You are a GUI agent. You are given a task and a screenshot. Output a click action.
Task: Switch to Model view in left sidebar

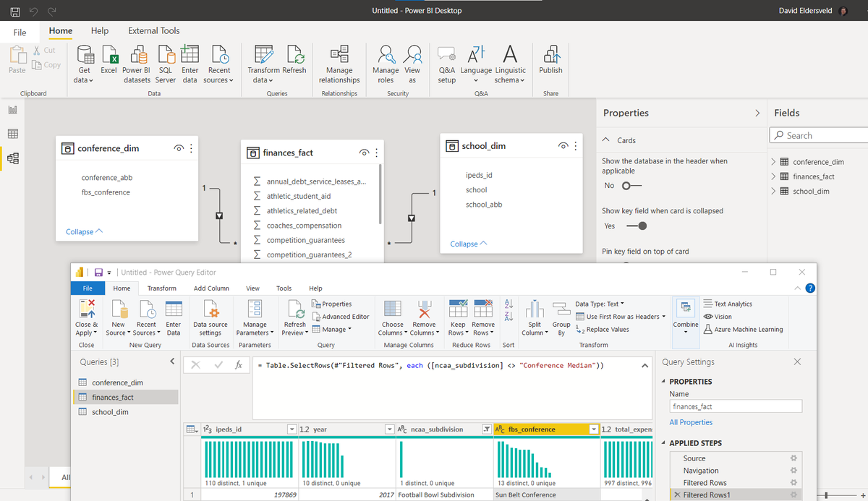12,158
